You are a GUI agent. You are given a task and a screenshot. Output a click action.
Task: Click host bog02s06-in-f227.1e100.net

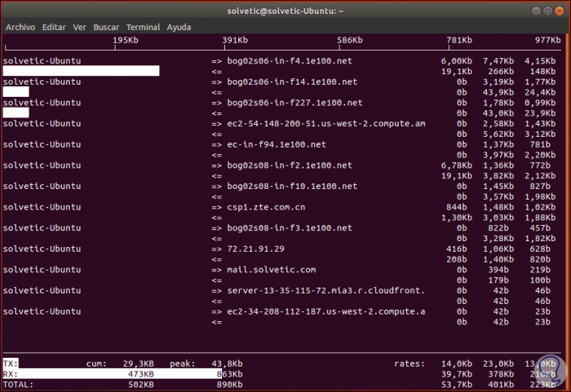pyautogui.click(x=294, y=103)
